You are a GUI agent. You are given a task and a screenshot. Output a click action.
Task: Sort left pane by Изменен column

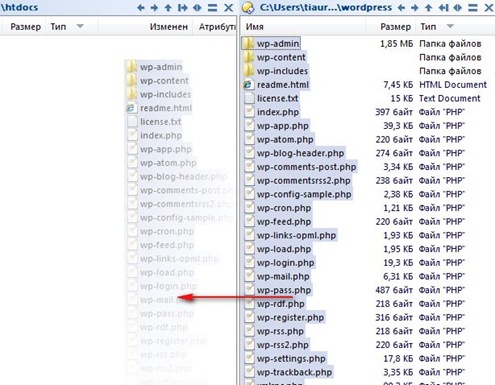(x=169, y=27)
